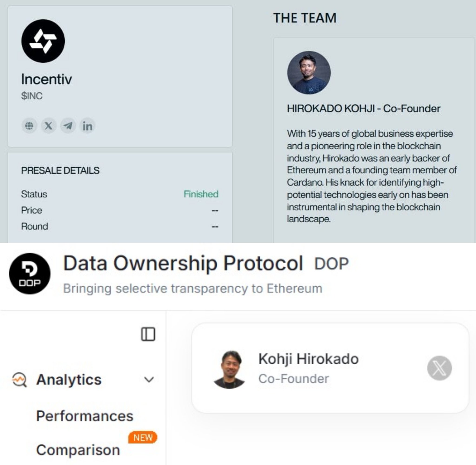This screenshot has width=476, height=465.
Task: Open Kohji Hirokado's X profile icon
Action: pos(439,368)
